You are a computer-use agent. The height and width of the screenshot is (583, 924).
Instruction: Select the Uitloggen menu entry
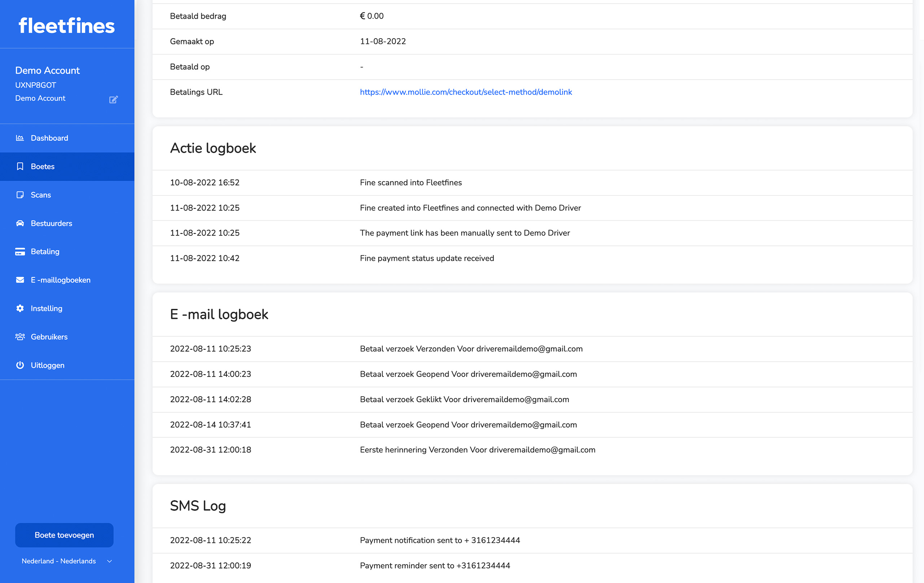click(x=67, y=365)
